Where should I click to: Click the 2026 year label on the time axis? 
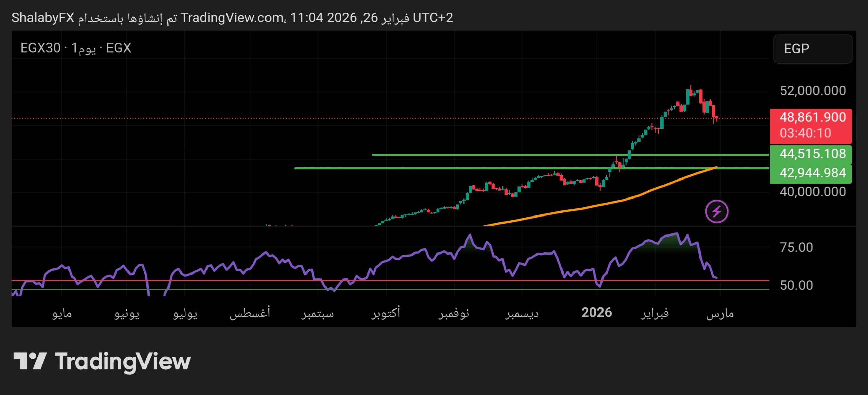[596, 313]
